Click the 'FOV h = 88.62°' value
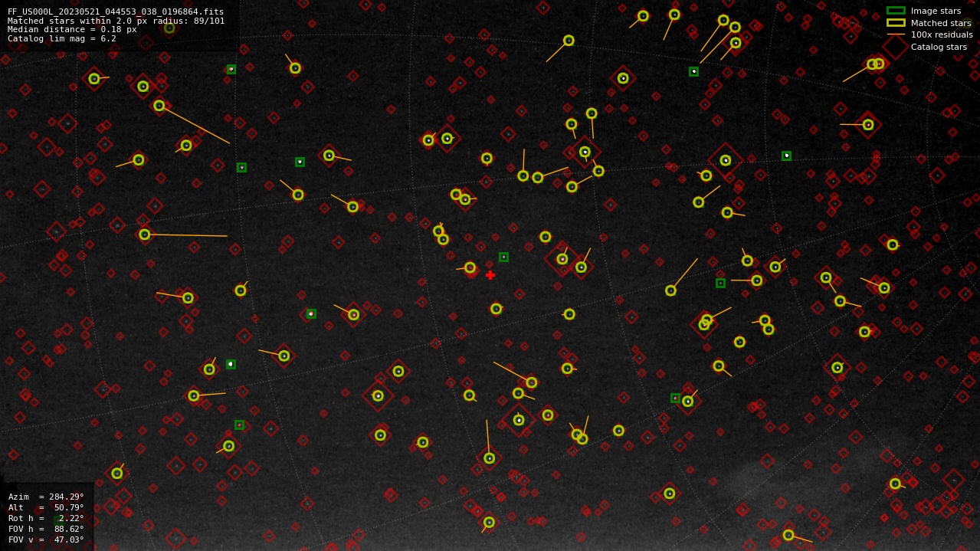Viewport: 980px width, 551px height. point(46,529)
